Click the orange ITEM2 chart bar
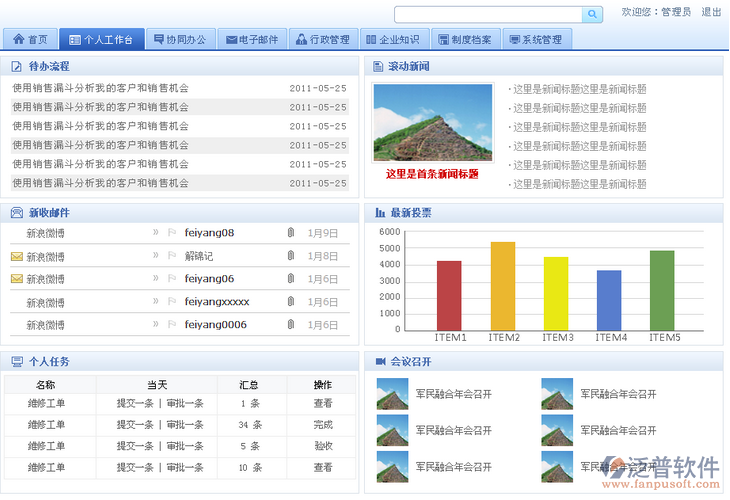Screen dimensions: 730x500 point(503,285)
